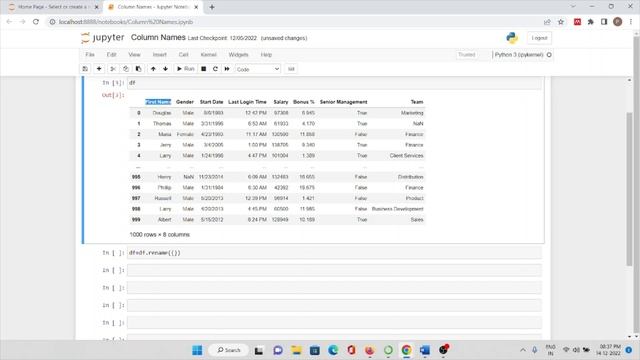
Task: Go back in browser history
Action: [x=9, y=22]
